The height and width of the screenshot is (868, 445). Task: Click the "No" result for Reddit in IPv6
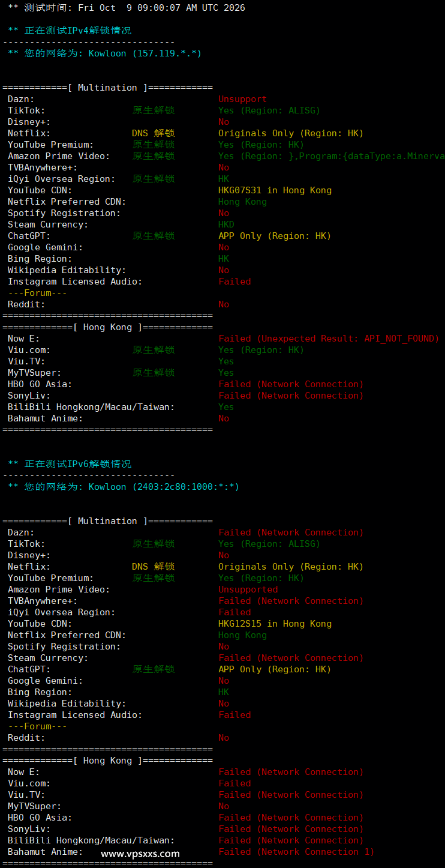click(224, 738)
